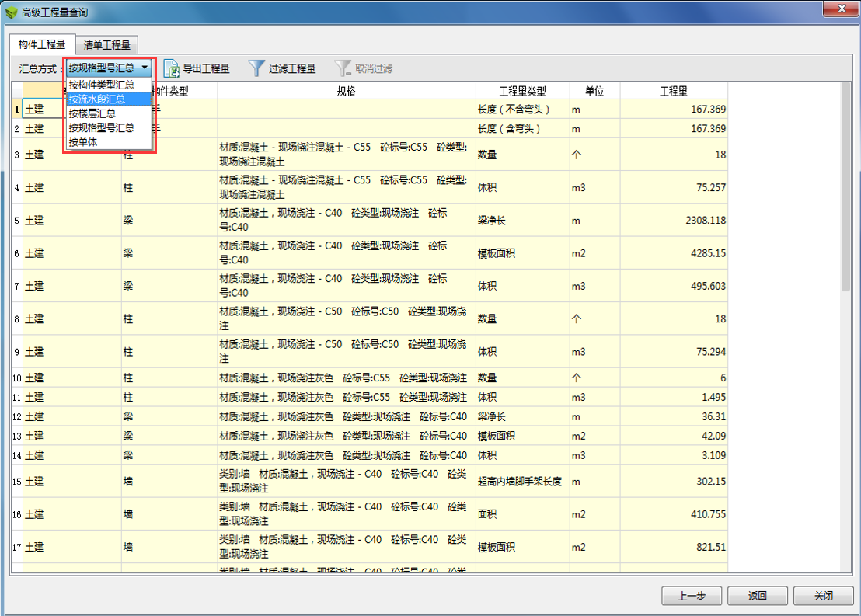
Task: Click row 3 specification text with C55
Action: [343, 155]
